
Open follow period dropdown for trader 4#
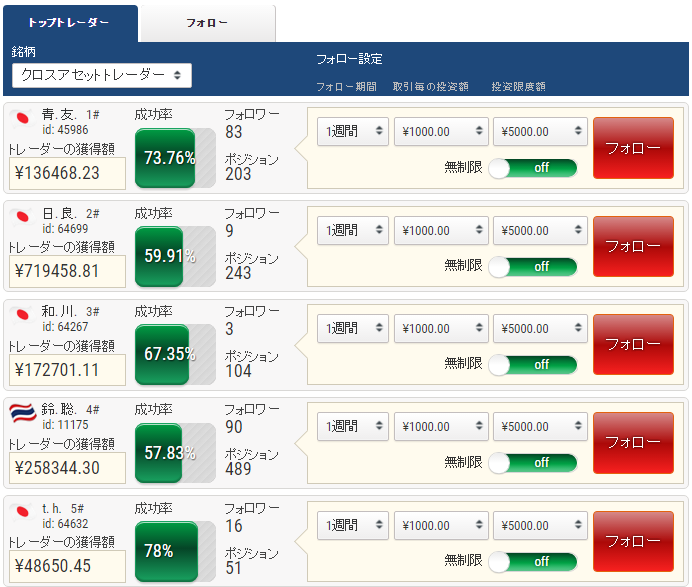[x=353, y=426]
